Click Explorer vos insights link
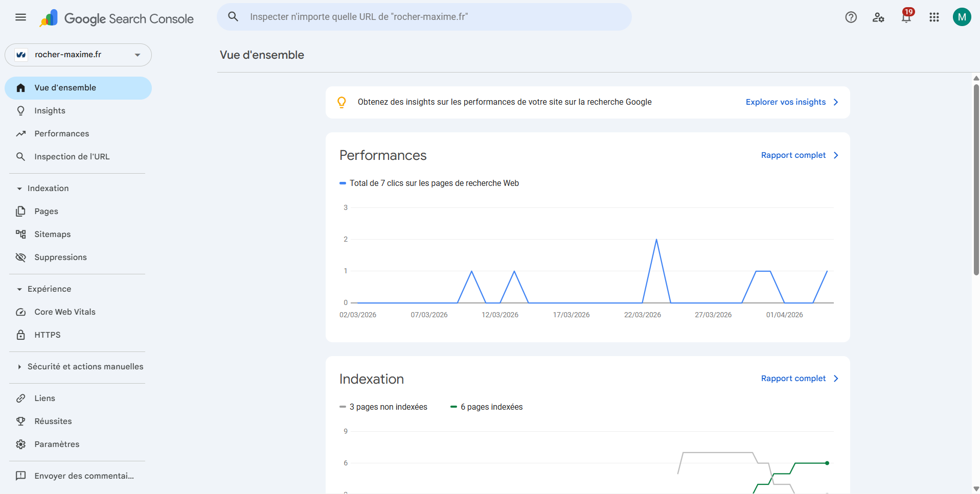This screenshot has height=494, width=980. (x=785, y=102)
